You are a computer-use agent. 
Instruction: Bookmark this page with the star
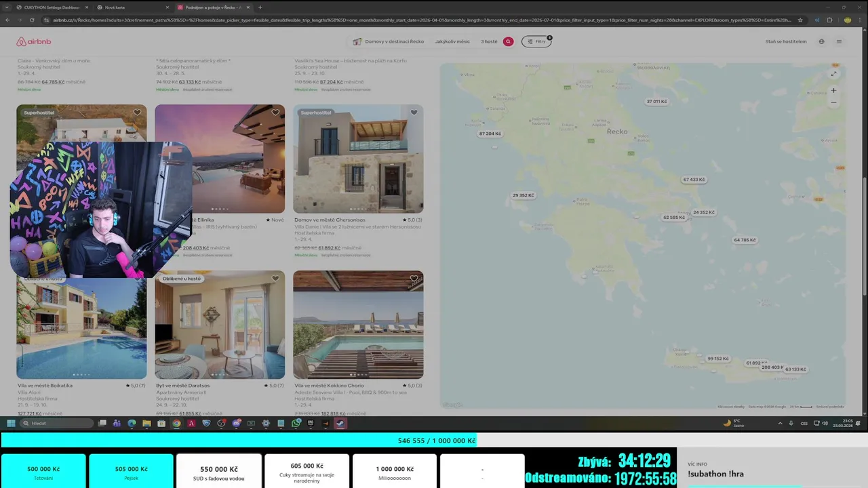pos(800,20)
